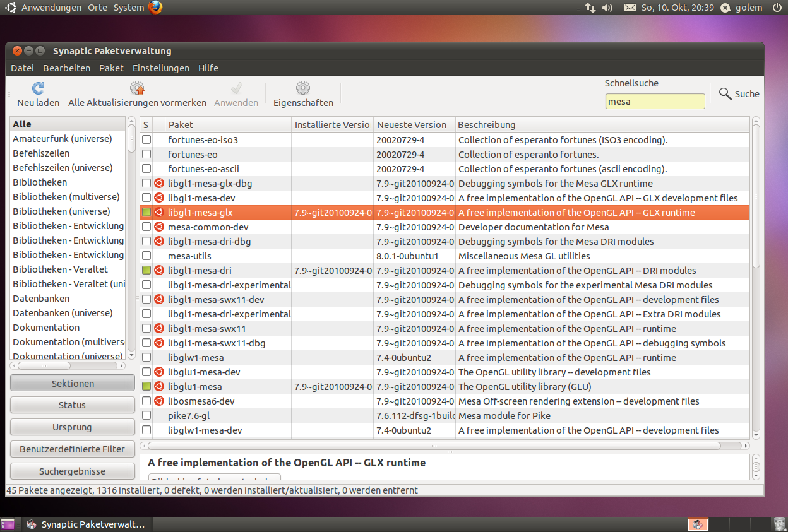Screen dimensions: 788x532
Task: Select Amateurfunk (universe) section
Action: (68, 138)
